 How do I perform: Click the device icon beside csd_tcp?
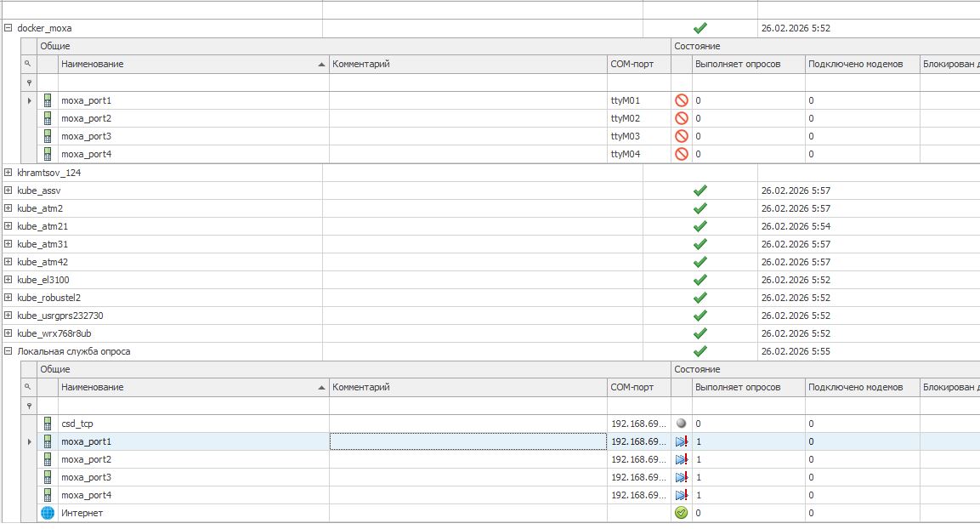coord(48,424)
